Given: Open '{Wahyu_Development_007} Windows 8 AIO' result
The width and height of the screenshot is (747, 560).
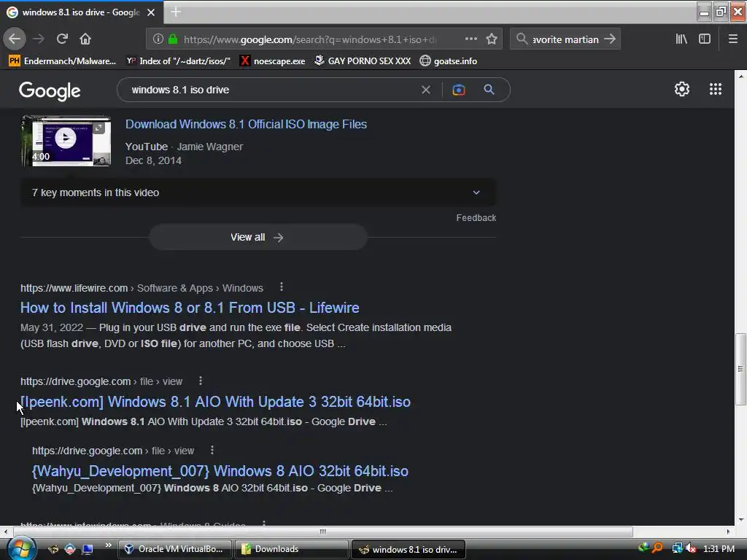Looking at the screenshot, I should (220, 471).
